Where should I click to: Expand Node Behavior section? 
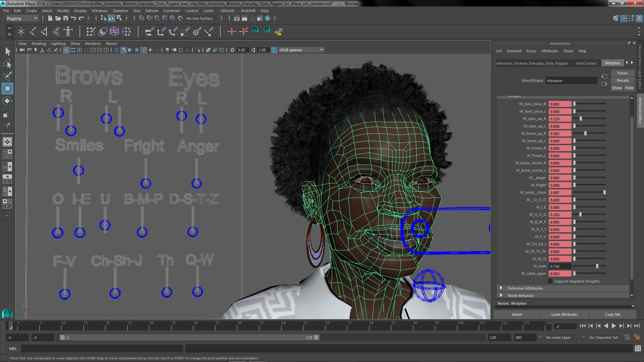(501, 295)
